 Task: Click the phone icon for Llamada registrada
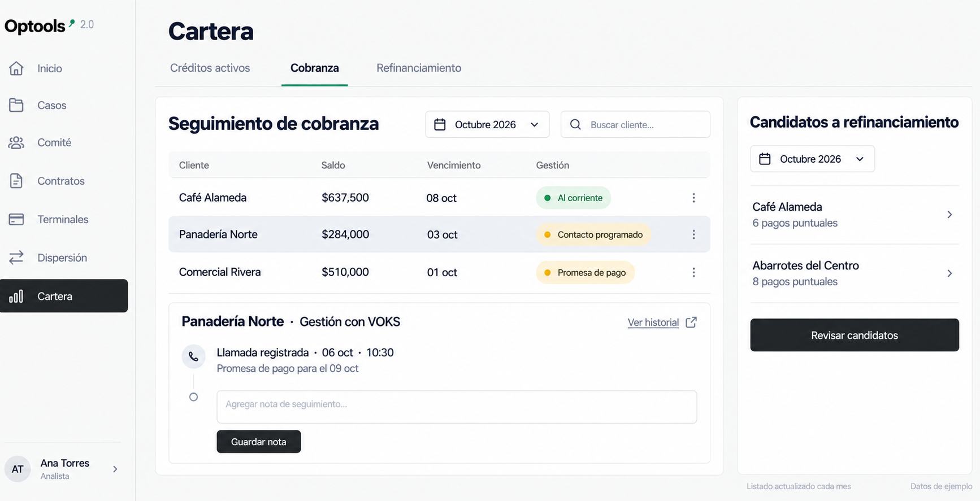pos(193,356)
